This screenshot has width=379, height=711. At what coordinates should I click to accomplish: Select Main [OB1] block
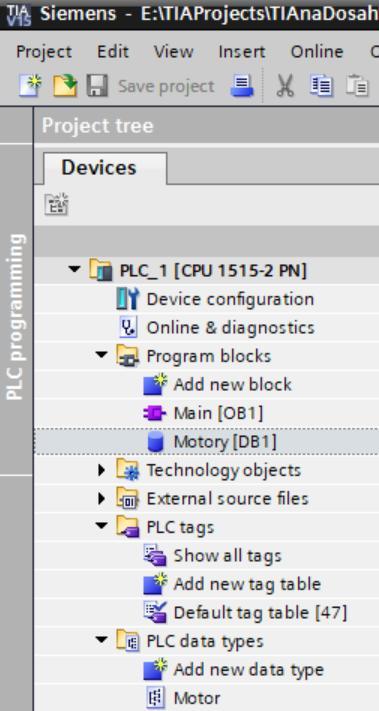click(x=218, y=413)
